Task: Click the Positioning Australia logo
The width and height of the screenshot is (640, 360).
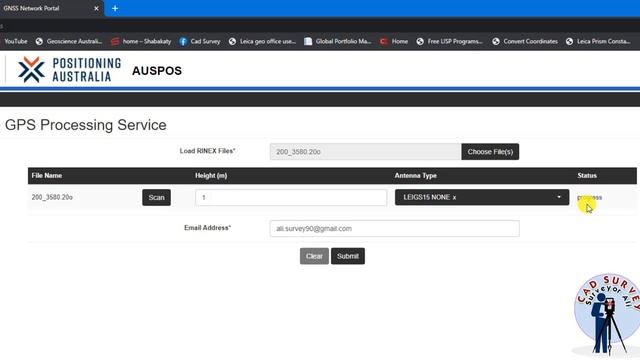Action: (x=69, y=70)
